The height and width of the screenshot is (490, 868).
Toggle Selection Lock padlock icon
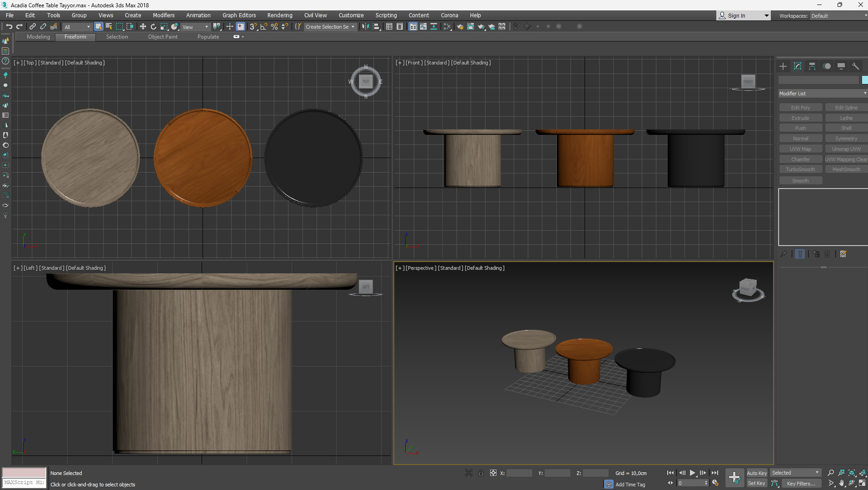click(x=481, y=473)
